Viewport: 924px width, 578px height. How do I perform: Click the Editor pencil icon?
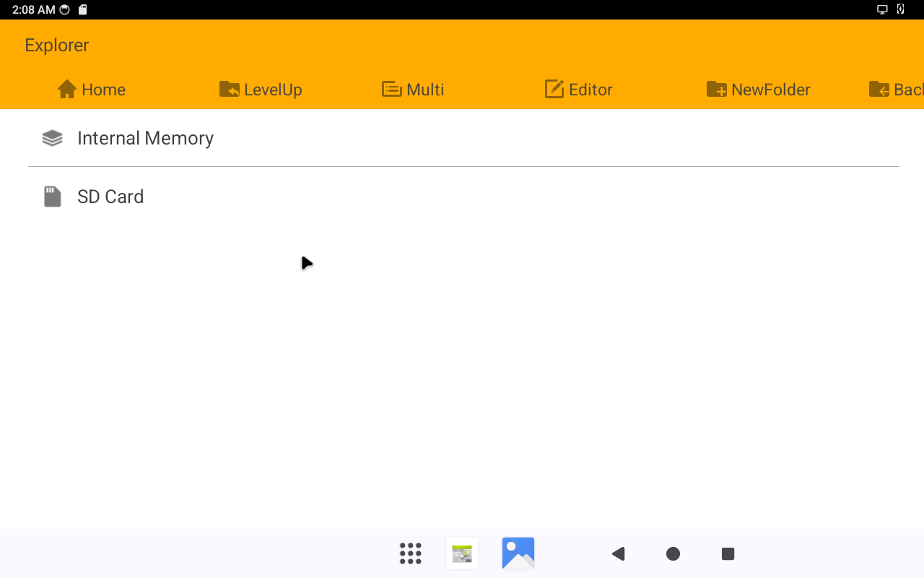point(554,89)
